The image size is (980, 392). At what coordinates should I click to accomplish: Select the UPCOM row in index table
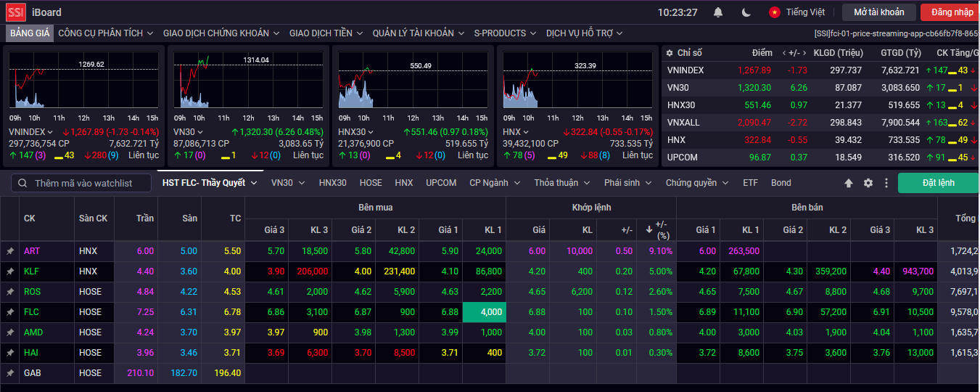(820, 158)
